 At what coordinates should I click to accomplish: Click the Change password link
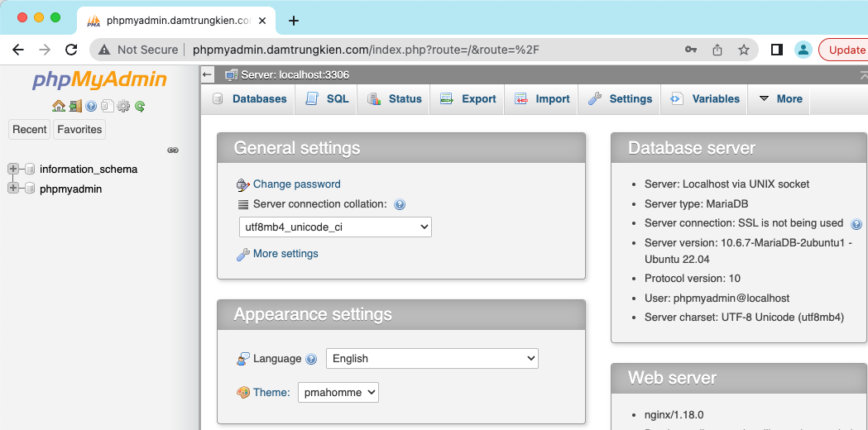tap(297, 184)
